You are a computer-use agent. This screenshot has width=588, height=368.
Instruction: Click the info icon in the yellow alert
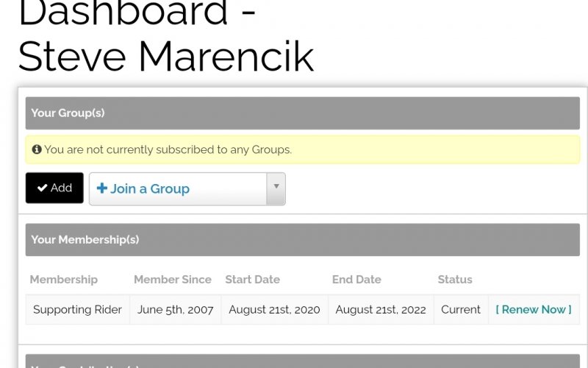(37, 149)
